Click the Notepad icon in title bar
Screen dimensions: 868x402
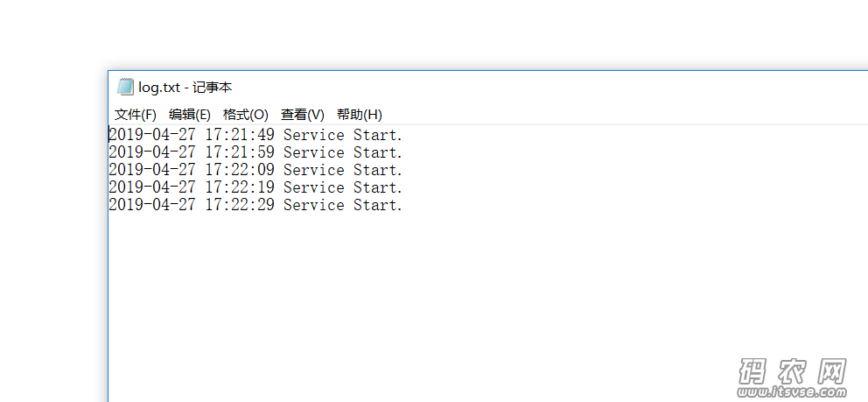tap(126, 87)
